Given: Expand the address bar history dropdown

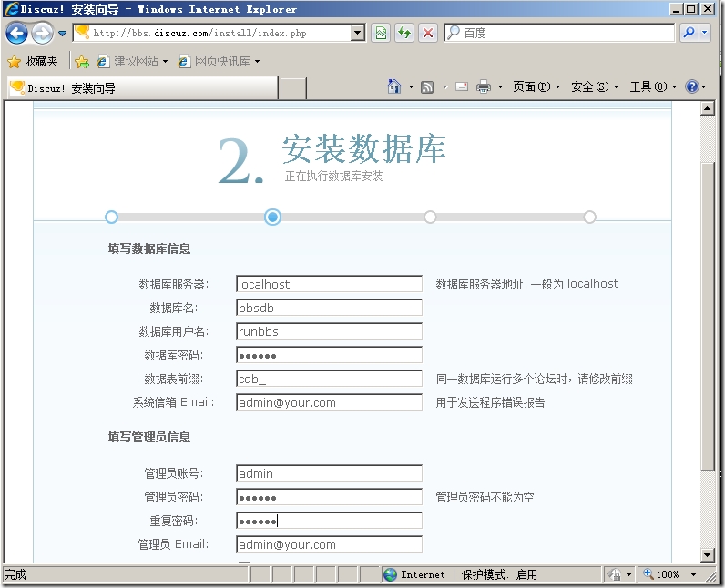Looking at the screenshot, I should (x=358, y=33).
